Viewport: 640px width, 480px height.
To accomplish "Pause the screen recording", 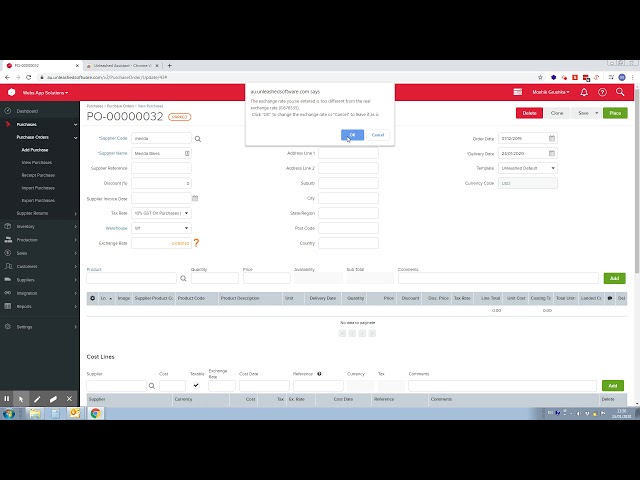I will (7, 399).
